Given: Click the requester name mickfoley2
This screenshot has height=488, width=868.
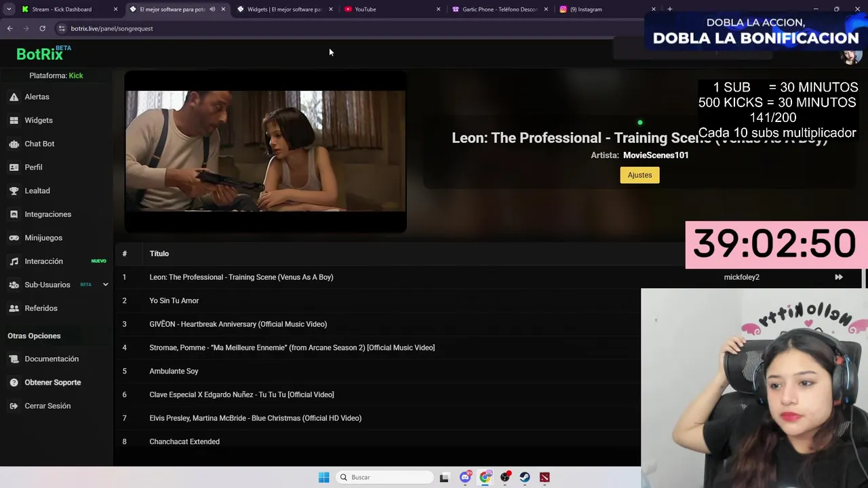Looking at the screenshot, I should click(741, 277).
